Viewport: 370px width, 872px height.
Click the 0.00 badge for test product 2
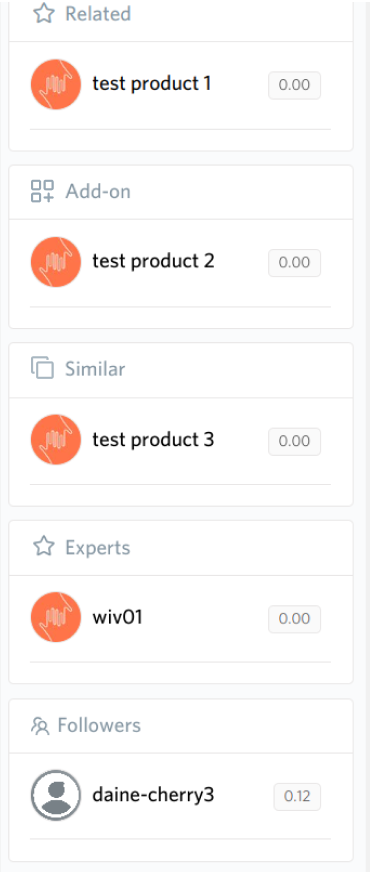tap(294, 262)
